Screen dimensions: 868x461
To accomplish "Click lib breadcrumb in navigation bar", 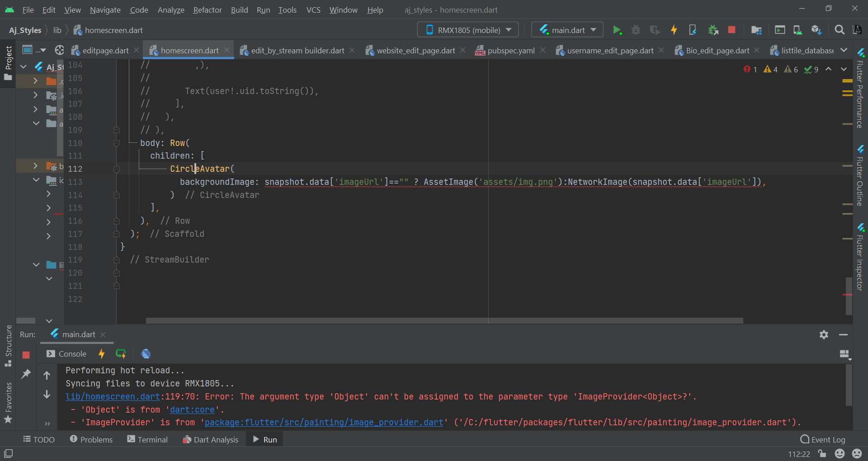I will pyautogui.click(x=57, y=30).
